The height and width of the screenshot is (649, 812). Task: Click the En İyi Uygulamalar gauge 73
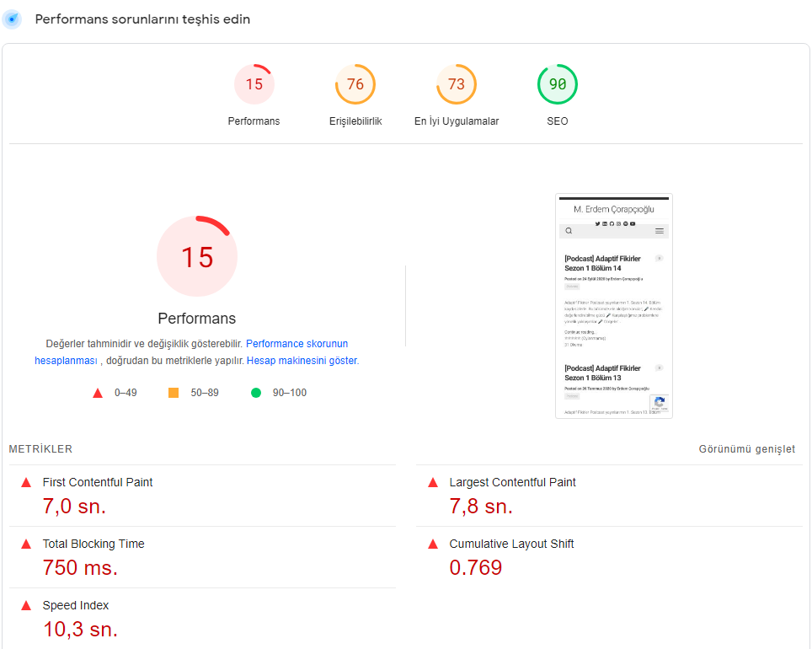coord(456,84)
